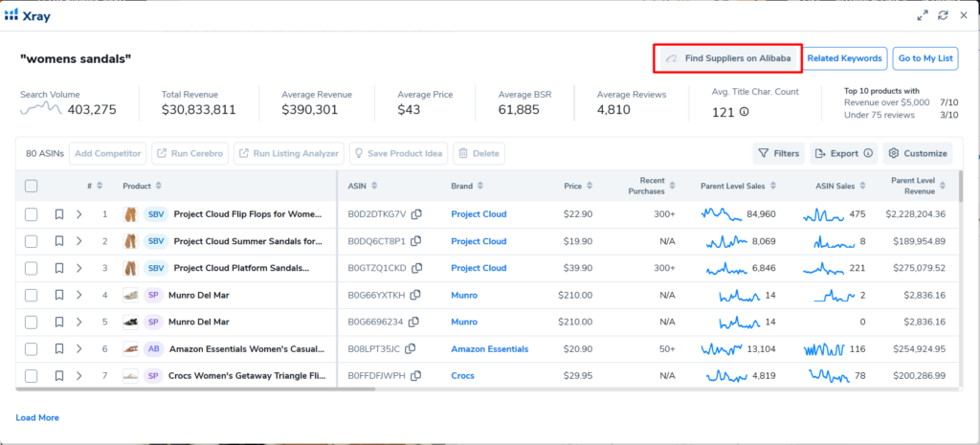Image resolution: width=980 pixels, height=445 pixels.
Task: Copy ASIN B0D2DTKG7V
Action: point(416,214)
